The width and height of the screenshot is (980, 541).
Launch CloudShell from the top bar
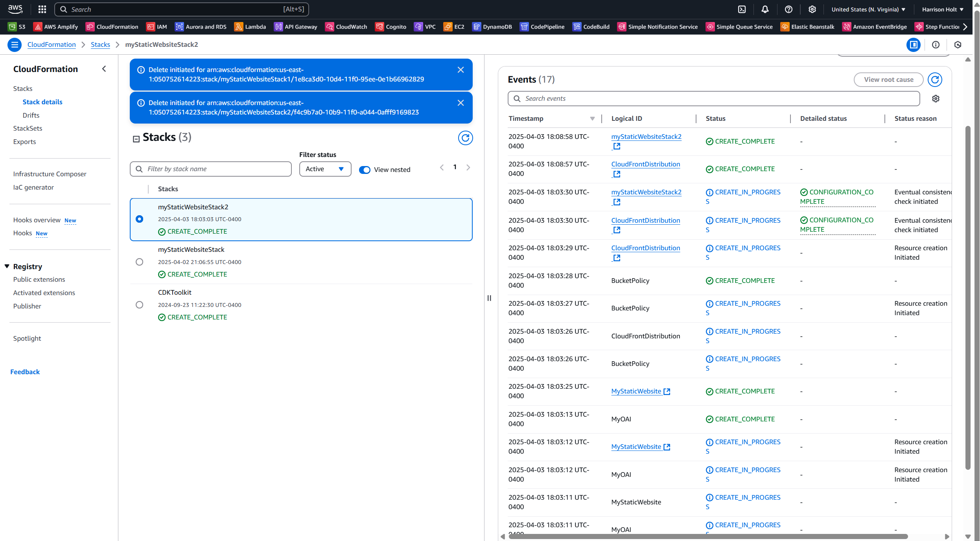tap(742, 9)
